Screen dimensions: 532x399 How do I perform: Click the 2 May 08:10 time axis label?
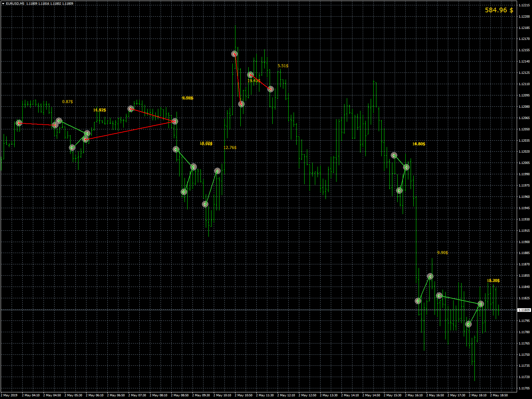(x=159, y=395)
